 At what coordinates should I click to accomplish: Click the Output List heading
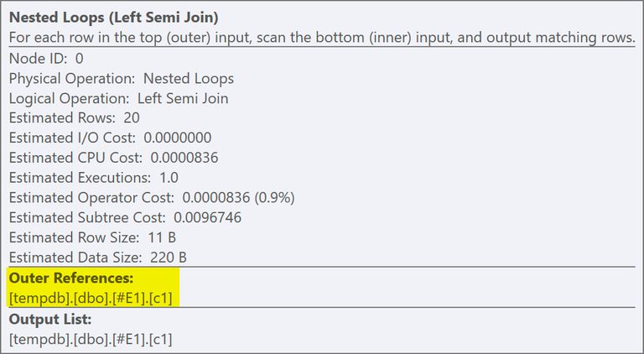[49, 320]
